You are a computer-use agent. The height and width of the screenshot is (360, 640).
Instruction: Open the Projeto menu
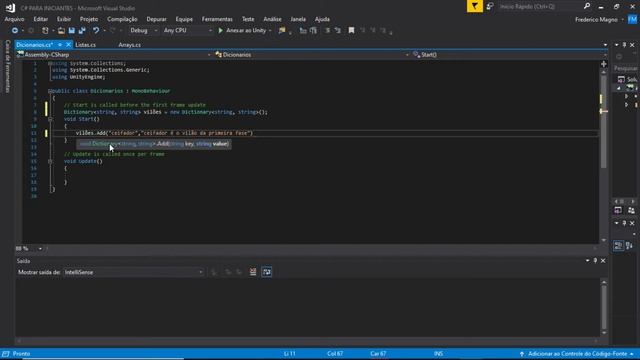pos(89,19)
